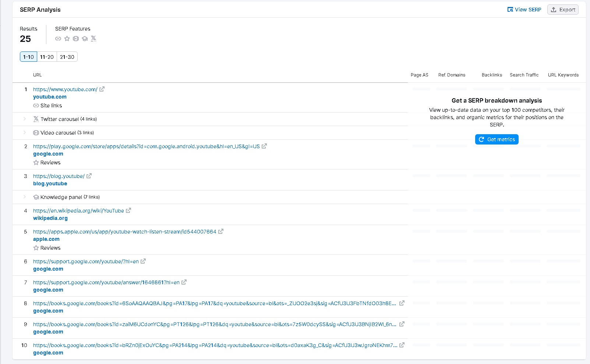The width and height of the screenshot is (590, 364).
Task: Click the Get metrics button
Action: pyautogui.click(x=497, y=139)
